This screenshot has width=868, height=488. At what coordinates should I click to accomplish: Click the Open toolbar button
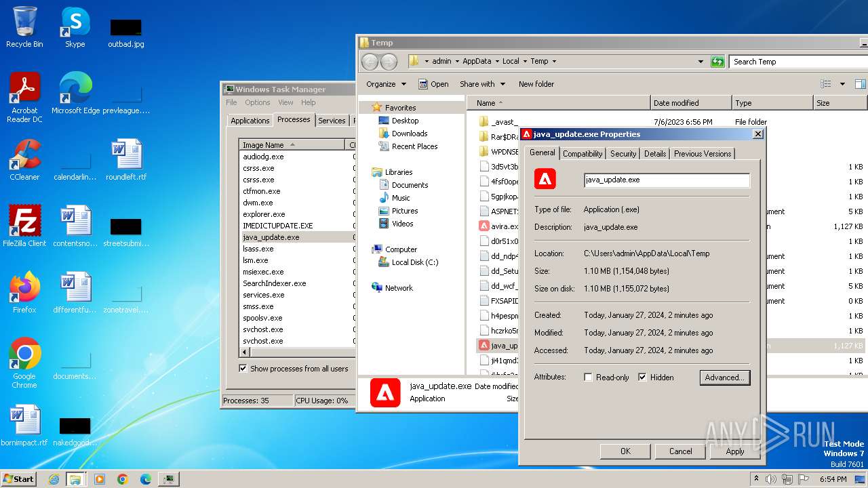433,84
